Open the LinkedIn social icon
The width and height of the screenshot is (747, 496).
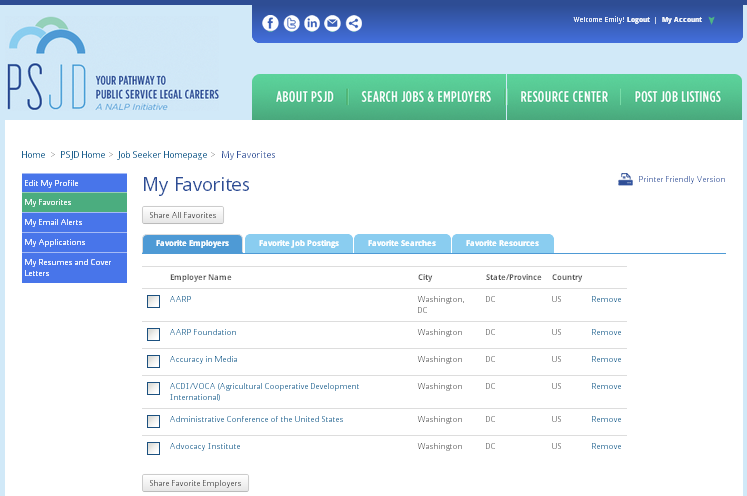pos(312,23)
